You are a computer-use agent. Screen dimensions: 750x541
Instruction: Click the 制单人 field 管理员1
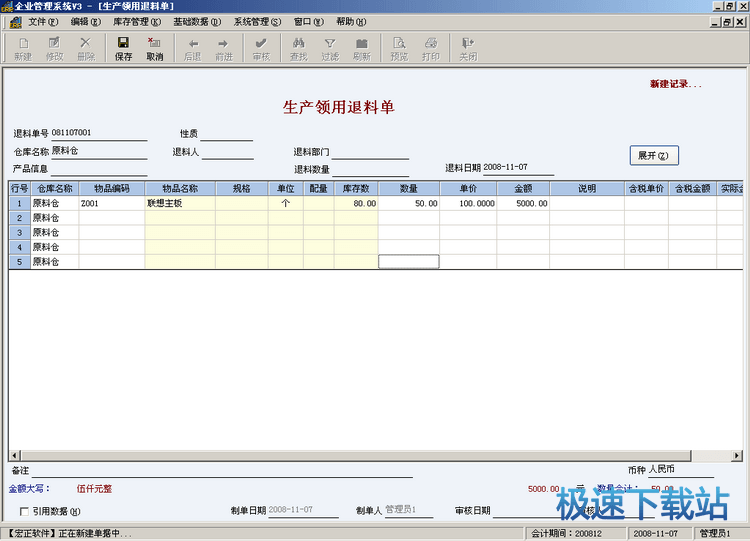(409, 510)
